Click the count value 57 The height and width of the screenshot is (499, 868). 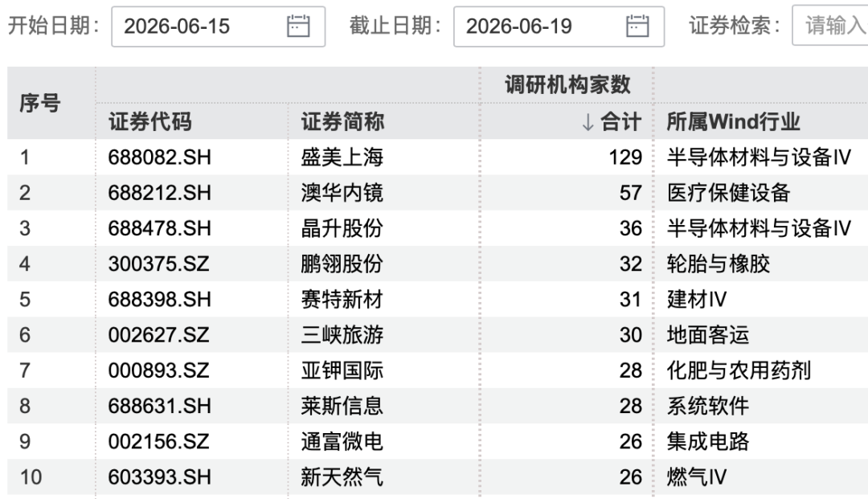631,193
